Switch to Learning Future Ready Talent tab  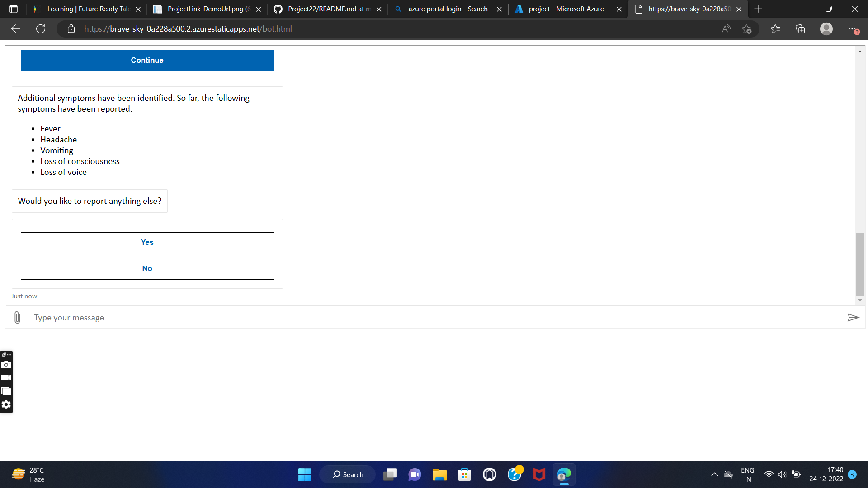pyautogui.click(x=88, y=9)
